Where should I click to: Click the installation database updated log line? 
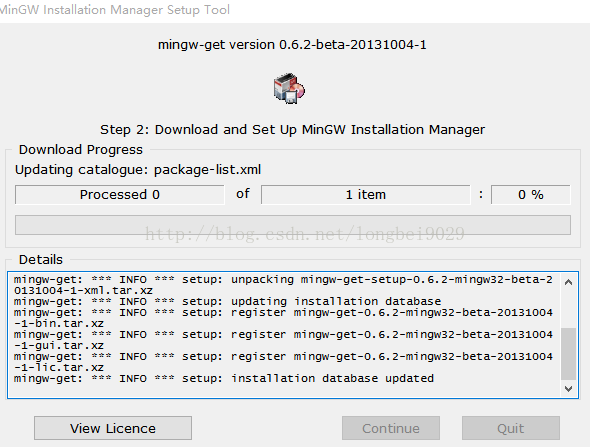(224, 379)
